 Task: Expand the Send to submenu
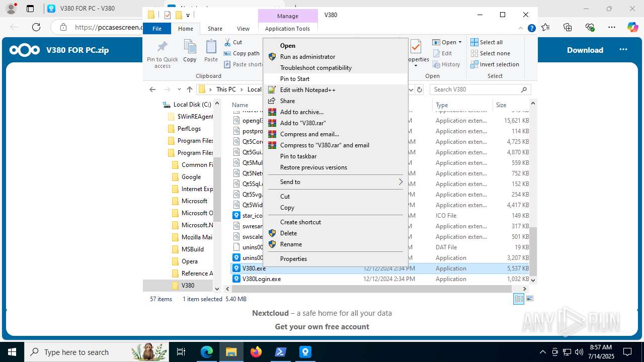335,182
